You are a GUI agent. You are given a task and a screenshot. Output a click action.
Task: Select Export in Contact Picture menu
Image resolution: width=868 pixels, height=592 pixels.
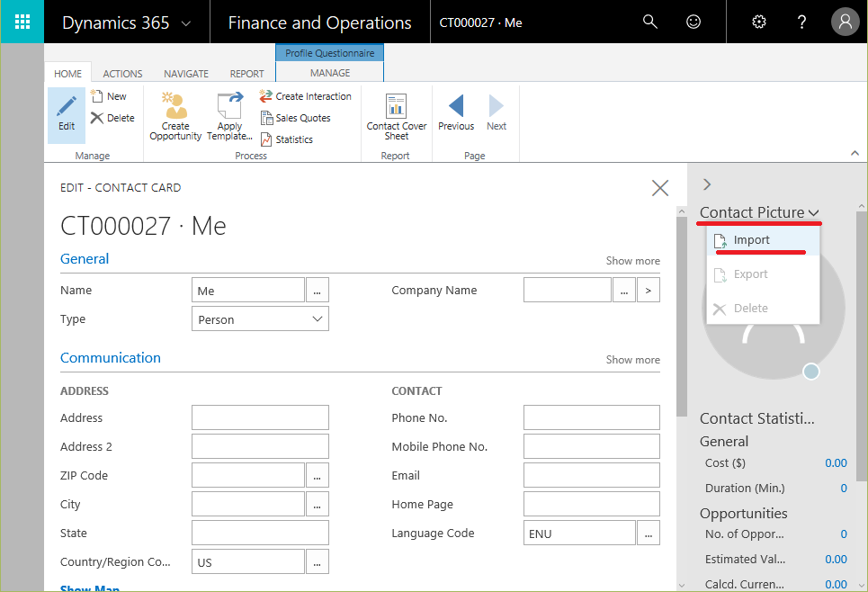764,274
